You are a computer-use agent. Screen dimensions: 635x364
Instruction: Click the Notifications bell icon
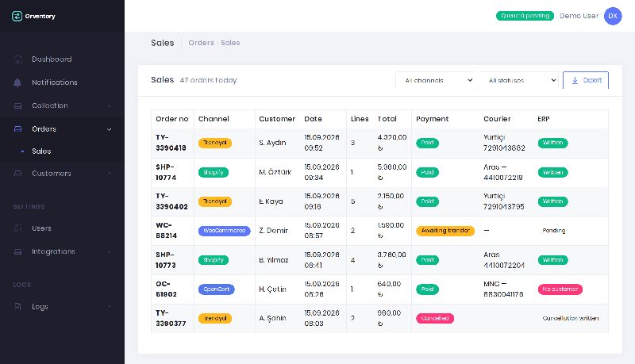[x=17, y=82]
